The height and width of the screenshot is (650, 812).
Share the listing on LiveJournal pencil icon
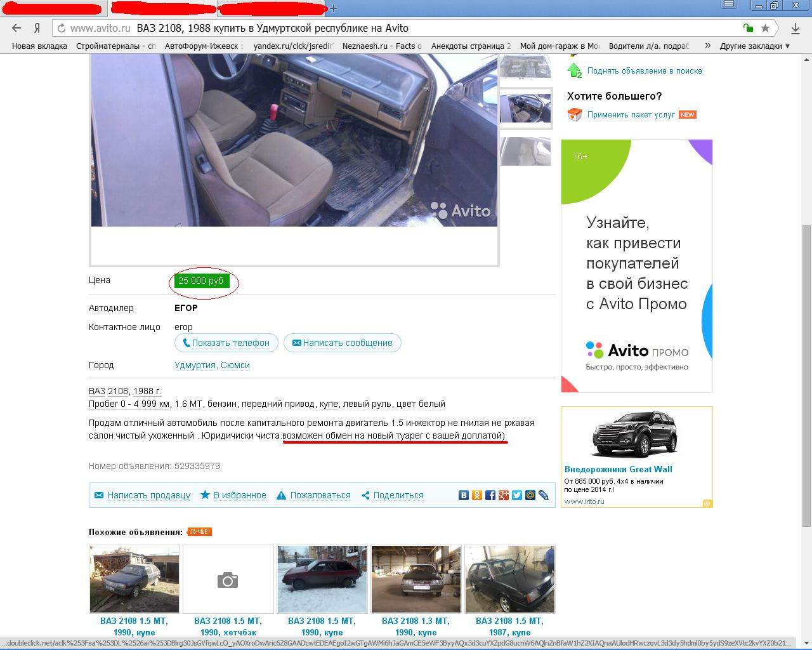point(544,495)
